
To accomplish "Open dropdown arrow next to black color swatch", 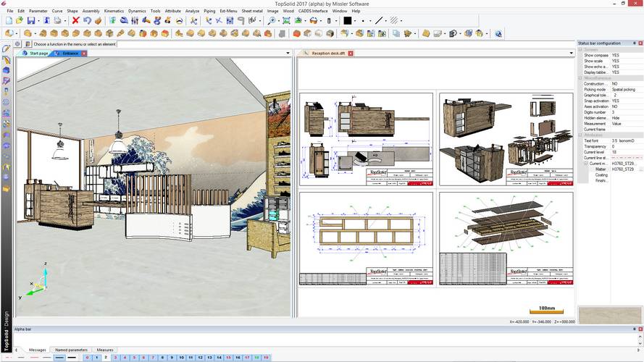I will click(356, 21).
